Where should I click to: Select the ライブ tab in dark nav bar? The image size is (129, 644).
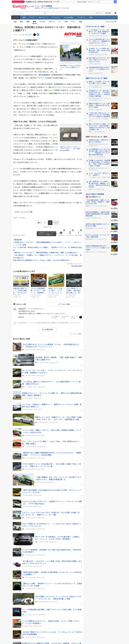tap(32, 17)
